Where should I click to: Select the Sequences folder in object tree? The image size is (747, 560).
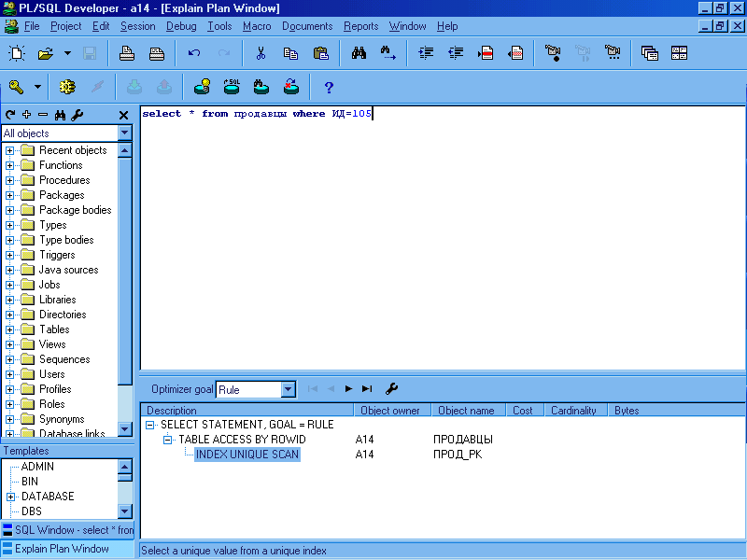coord(64,359)
